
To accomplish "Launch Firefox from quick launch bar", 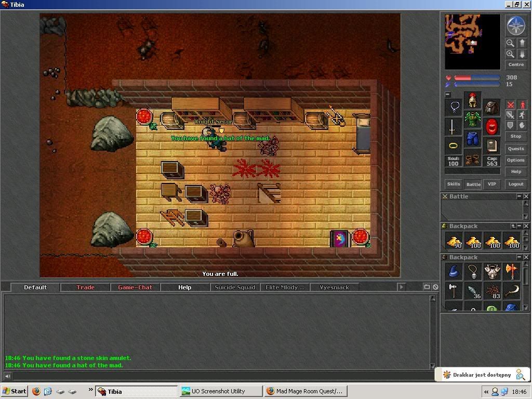I will pyautogui.click(x=36, y=391).
